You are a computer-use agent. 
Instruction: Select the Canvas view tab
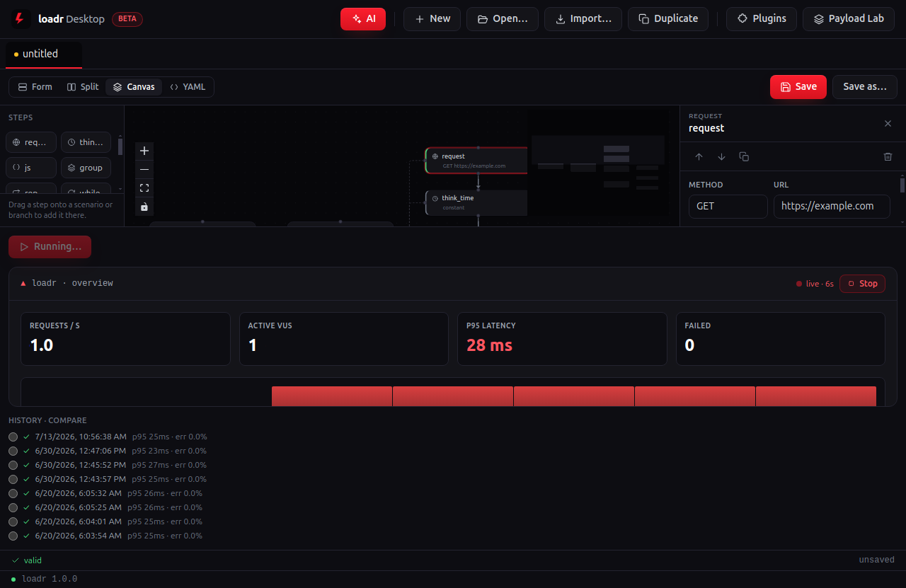(134, 87)
